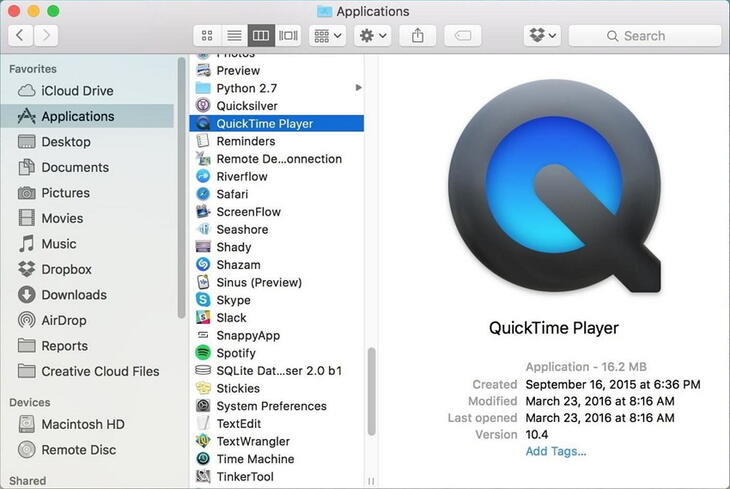Select Riverflow app
The height and width of the screenshot is (489, 730).
pos(277,177)
